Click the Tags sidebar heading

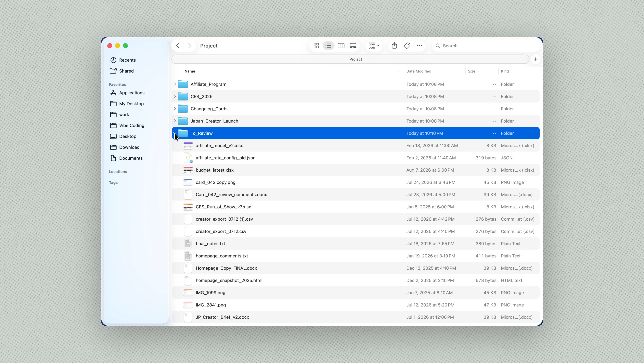[113, 183]
